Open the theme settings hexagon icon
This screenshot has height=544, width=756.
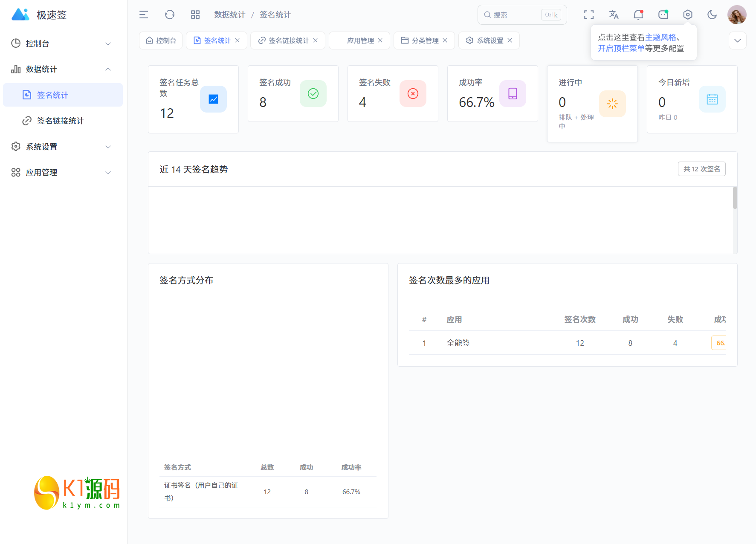click(688, 15)
